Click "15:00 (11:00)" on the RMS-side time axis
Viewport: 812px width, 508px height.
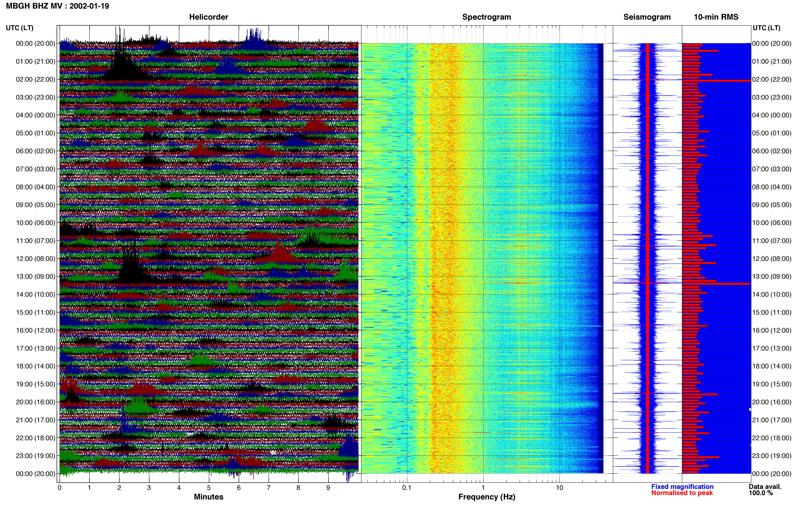pyautogui.click(x=772, y=313)
